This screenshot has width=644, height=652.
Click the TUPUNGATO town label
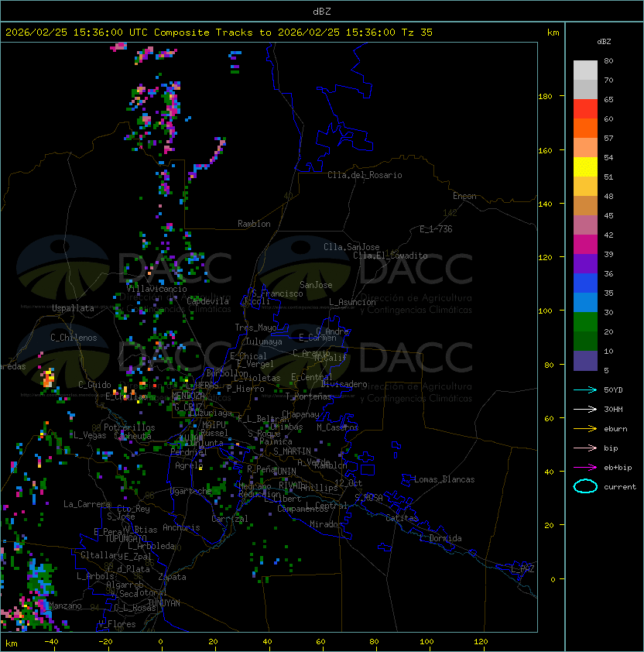click(x=125, y=538)
